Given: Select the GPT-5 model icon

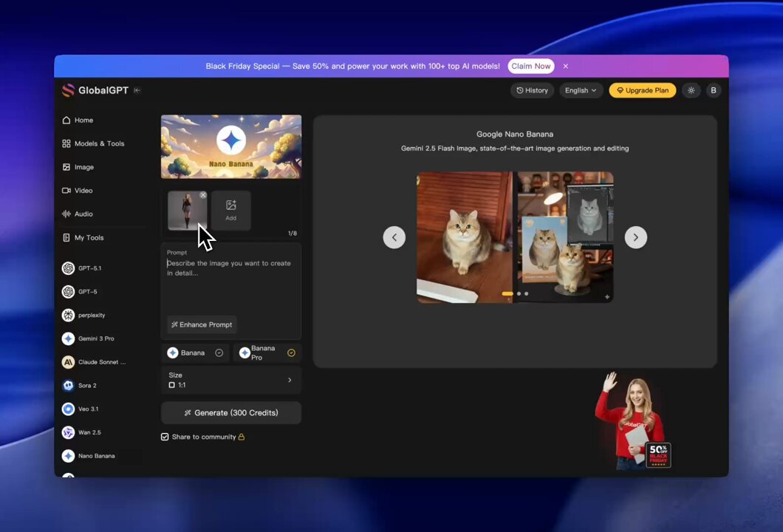Looking at the screenshot, I should tap(69, 292).
